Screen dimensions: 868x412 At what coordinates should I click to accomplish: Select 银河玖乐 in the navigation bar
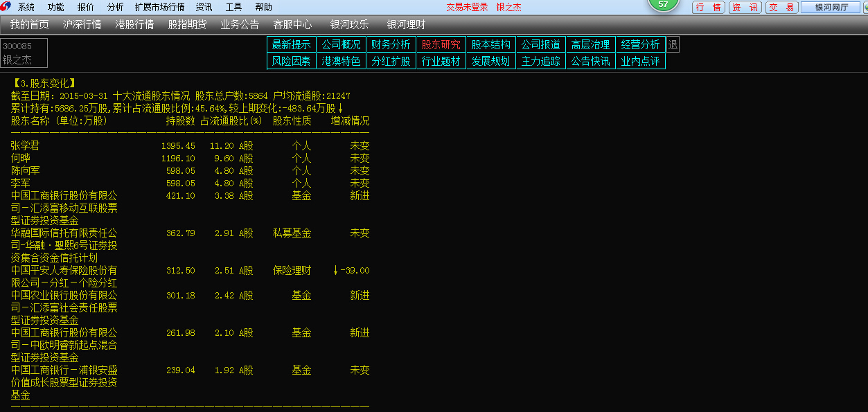(x=349, y=24)
